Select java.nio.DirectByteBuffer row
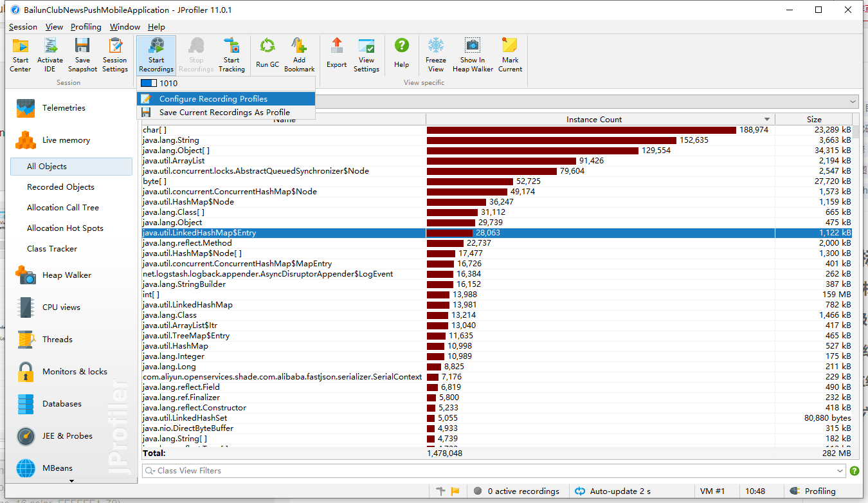Viewport: 868px width, 503px height. point(496,428)
